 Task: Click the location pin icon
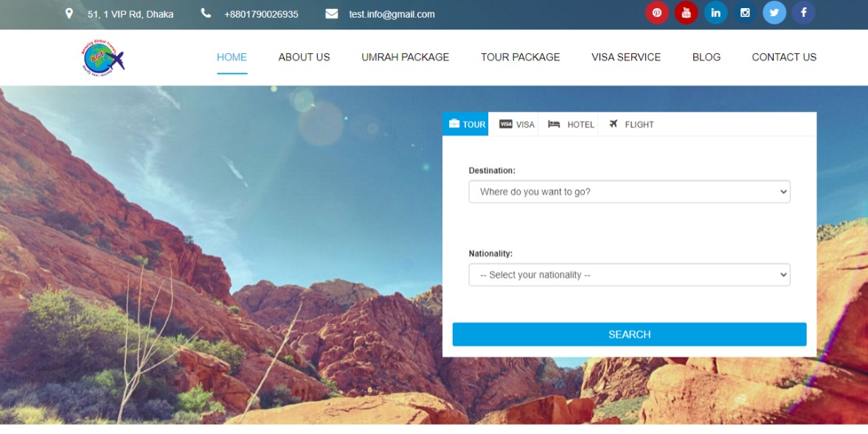pos(69,13)
